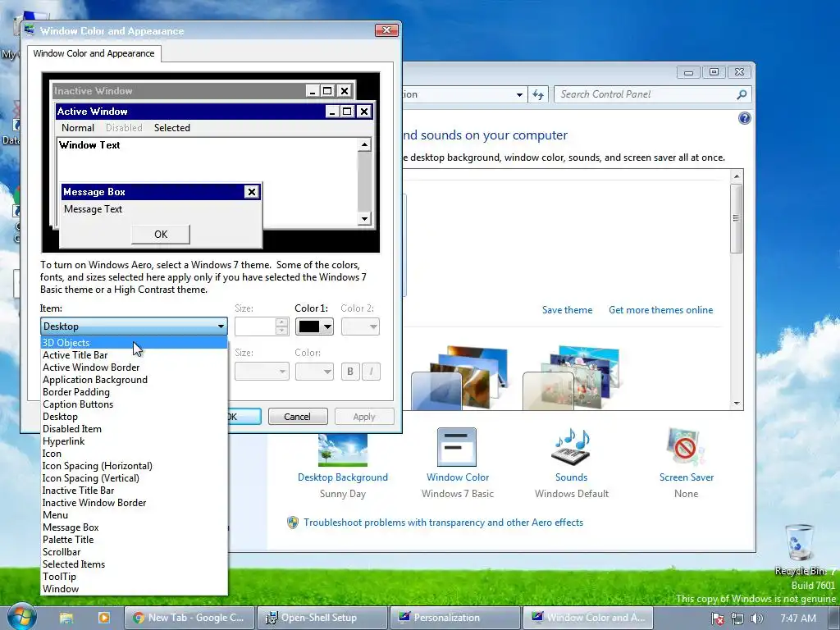Click Selected menu item in the preview
The width and height of the screenshot is (840, 630).
point(172,128)
